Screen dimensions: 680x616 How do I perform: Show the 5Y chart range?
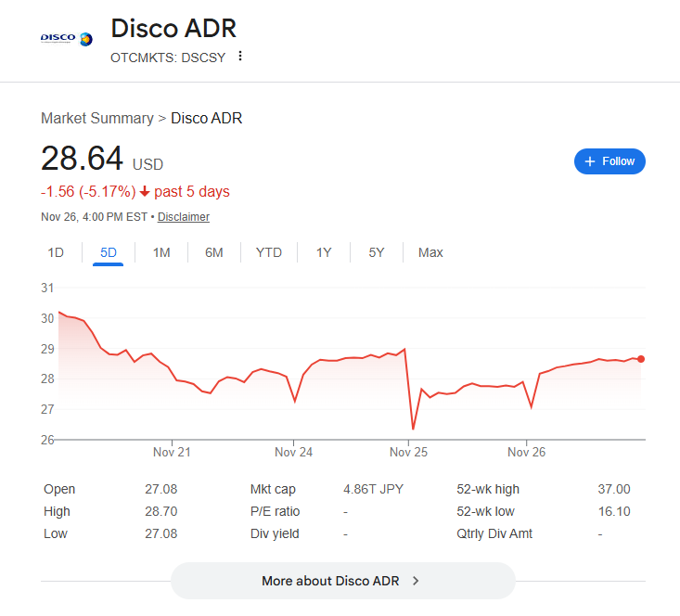pyautogui.click(x=376, y=252)
